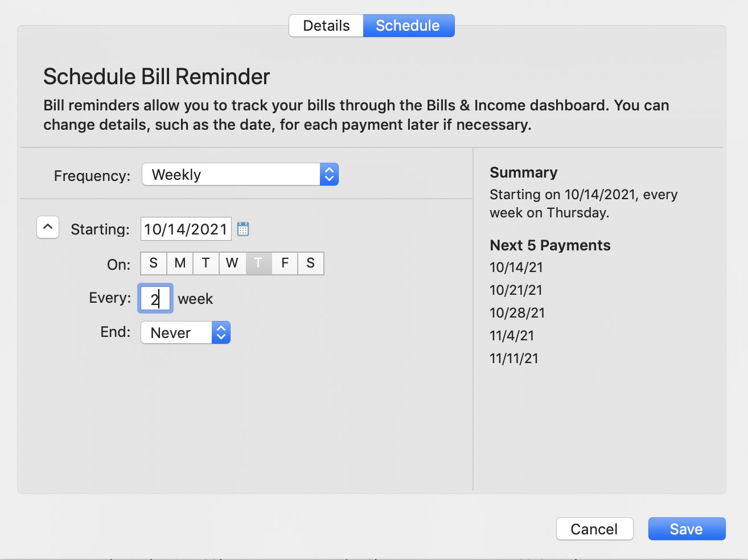Toggle the selected Thursday day button
This screenshot has width=748, height=560.
tap(258, 263)
